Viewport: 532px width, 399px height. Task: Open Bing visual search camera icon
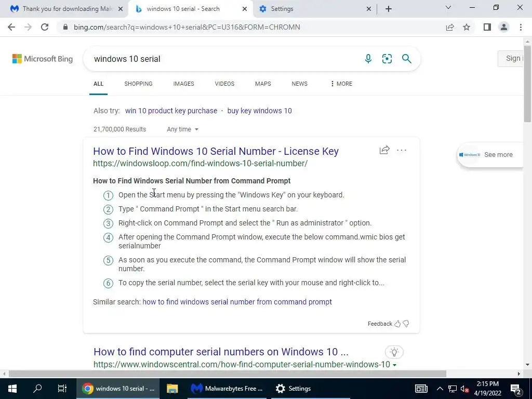pyautogui.click(x=387, y=59)
